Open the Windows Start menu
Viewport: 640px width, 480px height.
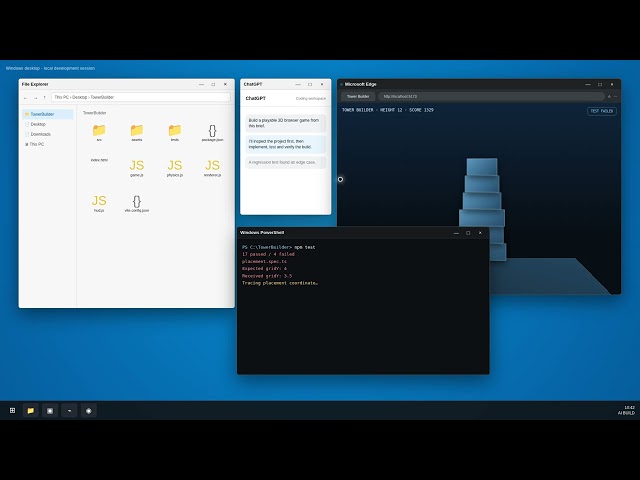[12, 411]
